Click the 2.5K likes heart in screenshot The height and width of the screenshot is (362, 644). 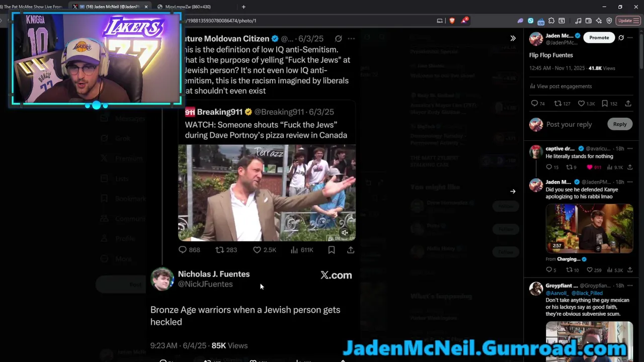[257, 250]
